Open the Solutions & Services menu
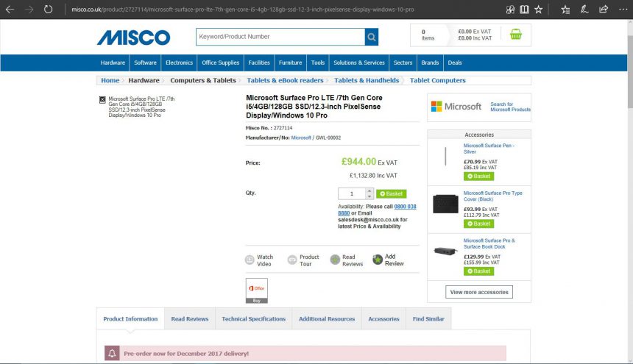The height and width of the screenshot is (364, 633). [359, 63]
